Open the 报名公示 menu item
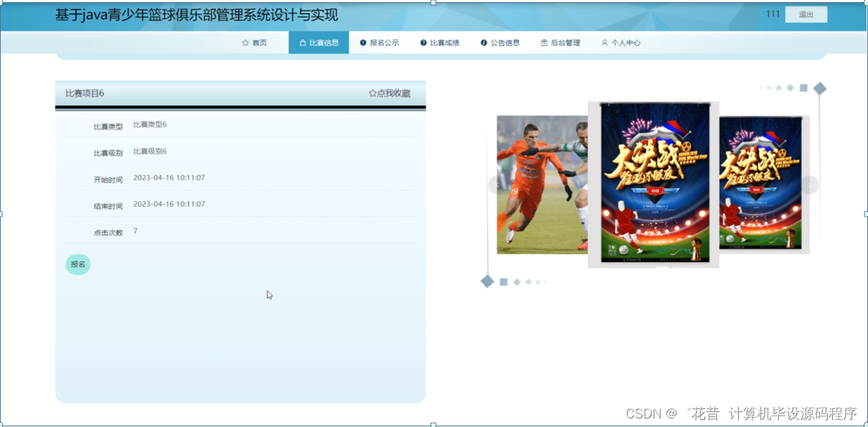Screen dimensions: 868x427 [x=379, y=43]
